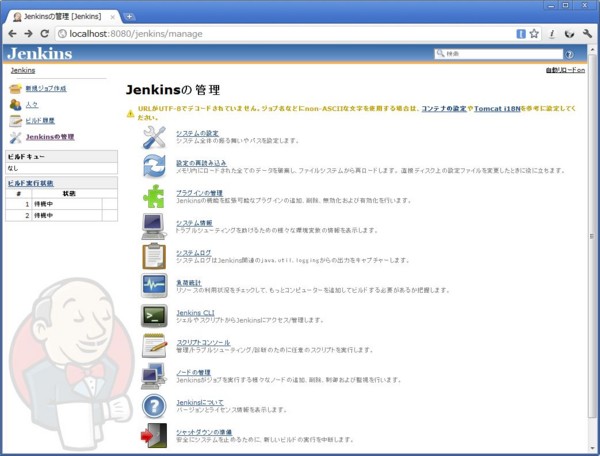Toggle auto refresh link at top right
The height and width of the screenshot is (456, 600).
click(x=565, y=70)
